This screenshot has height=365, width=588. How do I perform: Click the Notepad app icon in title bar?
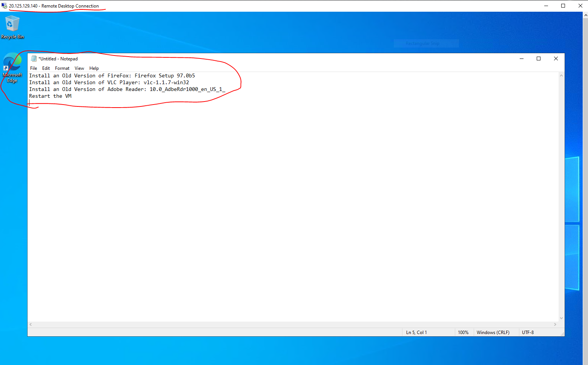click(x=34, y=59)
